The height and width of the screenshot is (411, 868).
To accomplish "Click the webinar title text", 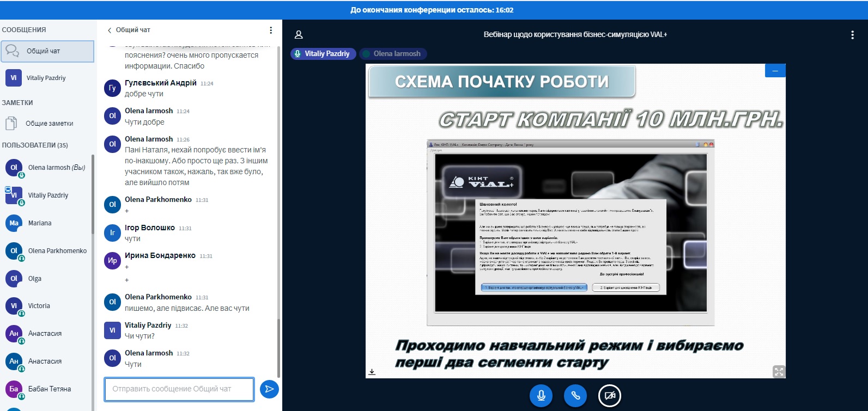I will coord(575,34).
